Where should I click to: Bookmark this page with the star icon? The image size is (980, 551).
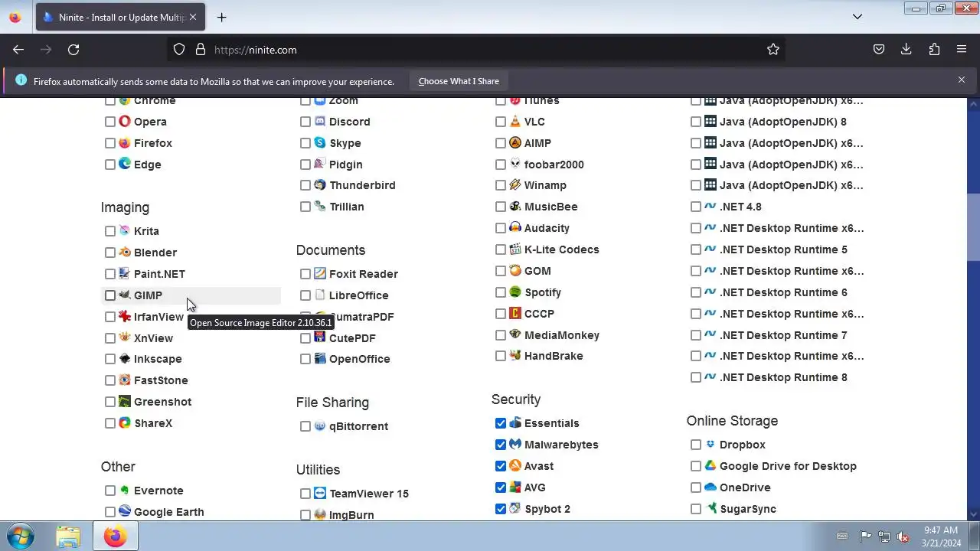point(773,50)
